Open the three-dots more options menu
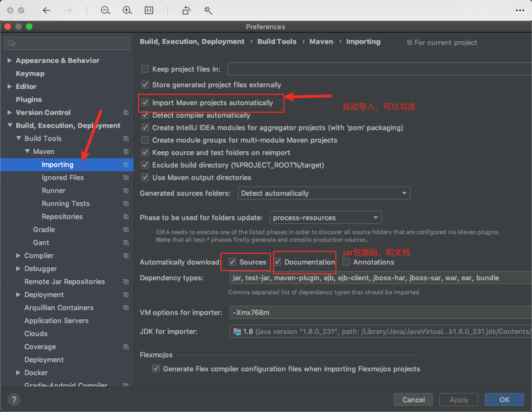 (520, 10)
